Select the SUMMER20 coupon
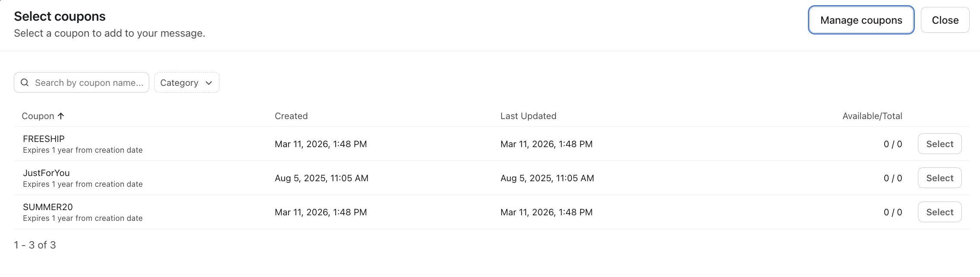 [x=939, y=212]
